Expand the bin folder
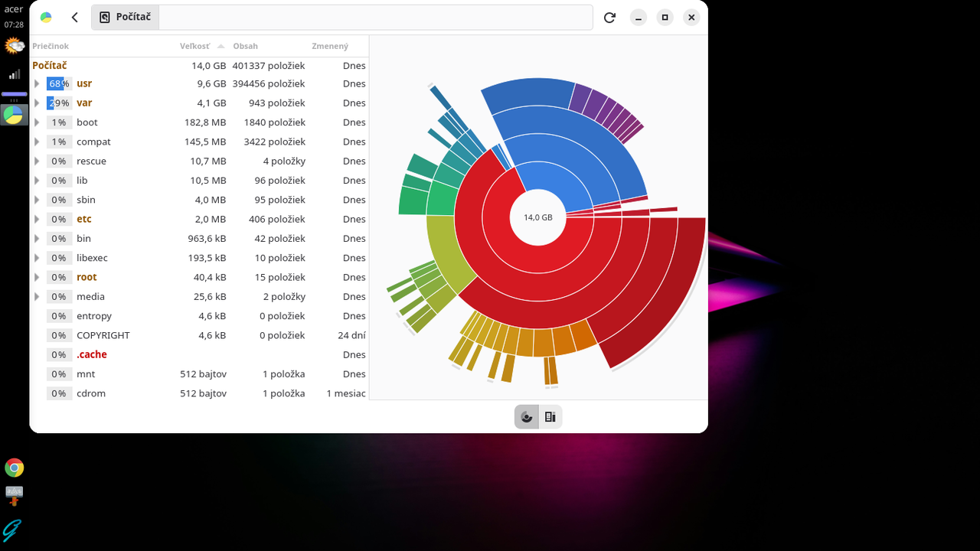This screenshot has height=551, width=980. [x=37, y=239]
